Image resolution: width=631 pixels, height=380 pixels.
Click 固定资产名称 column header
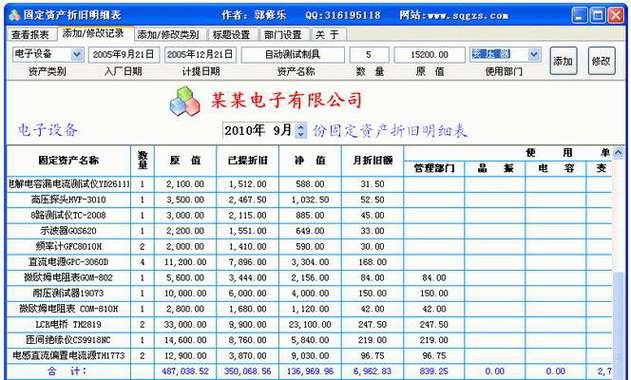[x=68, y=160]
